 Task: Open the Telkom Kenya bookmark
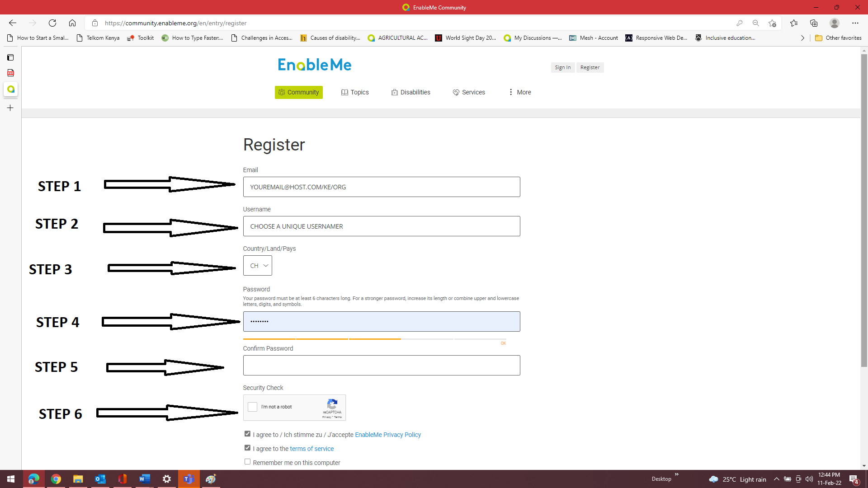click(x=98, y=38)
